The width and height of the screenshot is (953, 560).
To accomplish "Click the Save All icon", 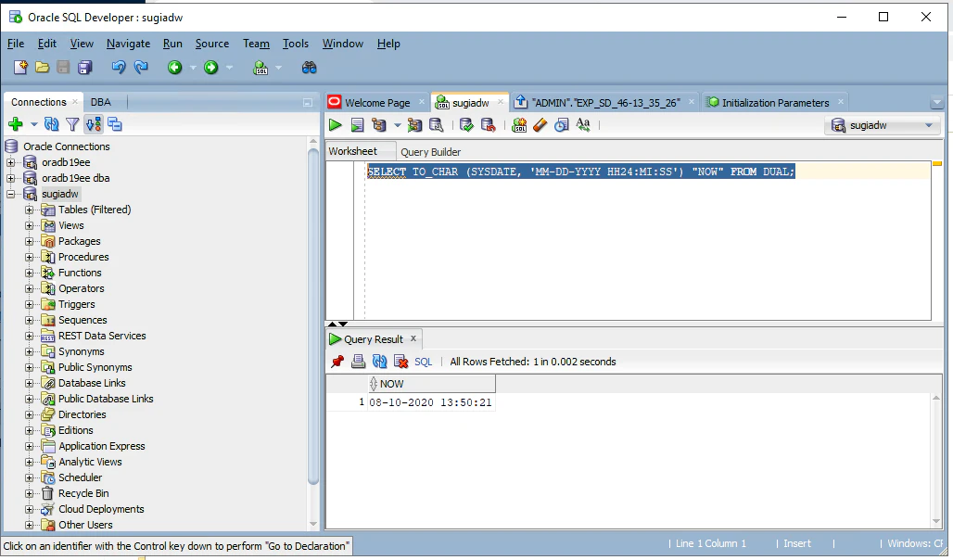I will coord(85,68).
